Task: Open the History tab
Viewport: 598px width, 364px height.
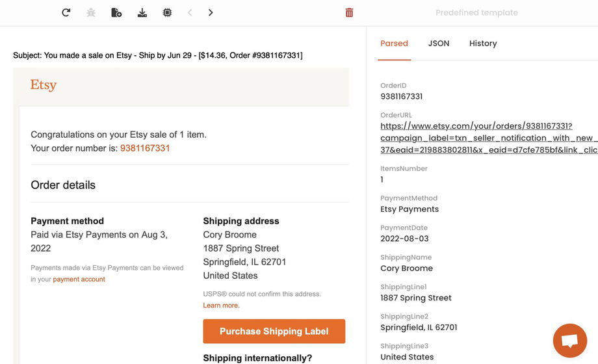Action: point(483,44)
